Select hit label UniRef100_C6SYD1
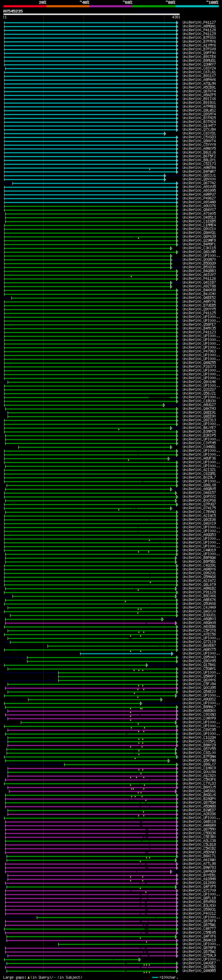The height and width of the screenshot is (980, 222). [199, 133]
